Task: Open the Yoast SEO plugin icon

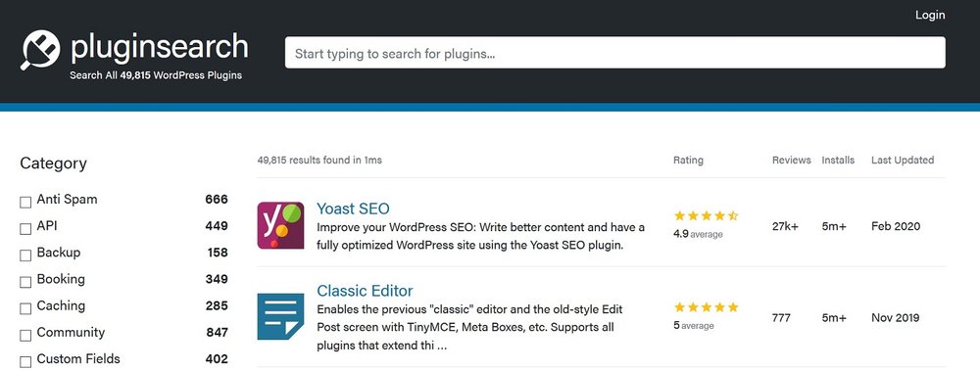Action: pyautogui.click(x=280, y=225)
